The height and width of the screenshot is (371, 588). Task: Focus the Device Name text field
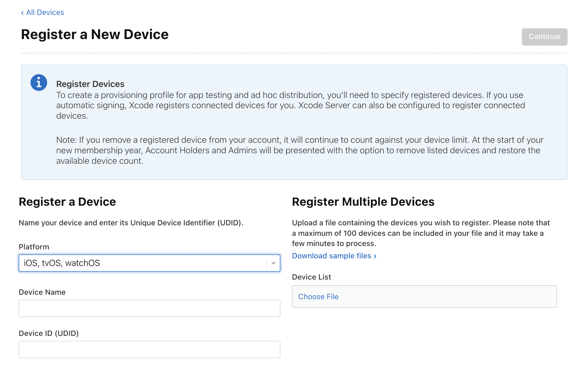click(149, 308)
